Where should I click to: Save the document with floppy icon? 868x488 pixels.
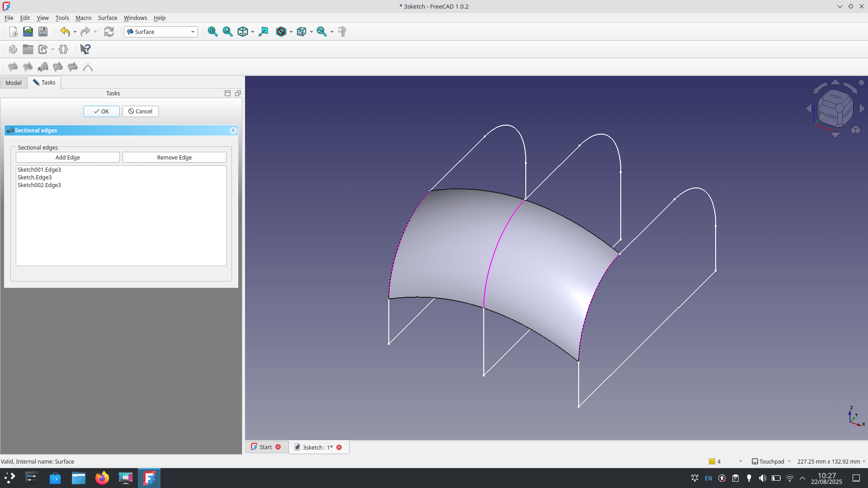point(43,32)
